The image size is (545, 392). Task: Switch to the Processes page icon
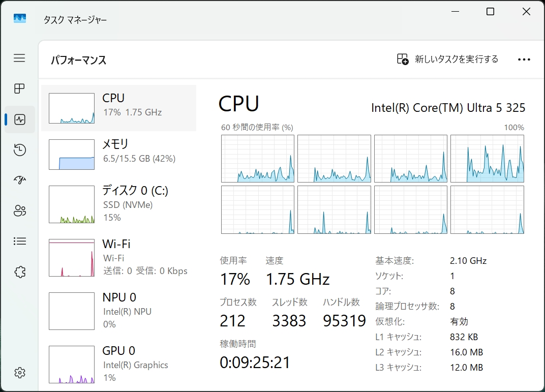pyautogui.click(x=19, y=89)
